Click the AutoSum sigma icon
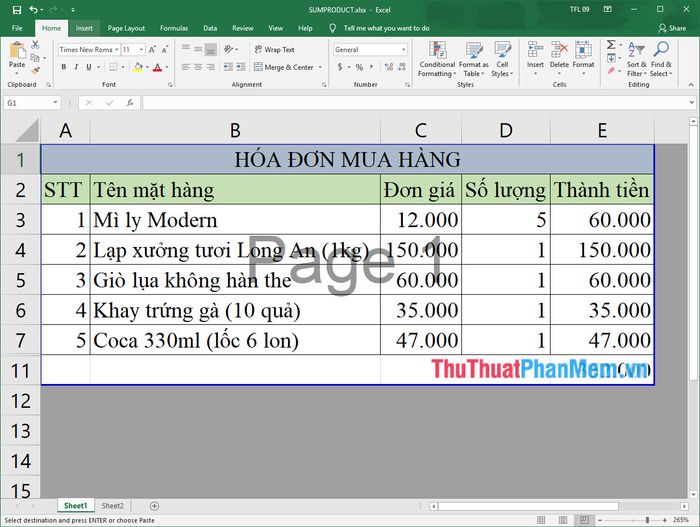 coord(611,44)
